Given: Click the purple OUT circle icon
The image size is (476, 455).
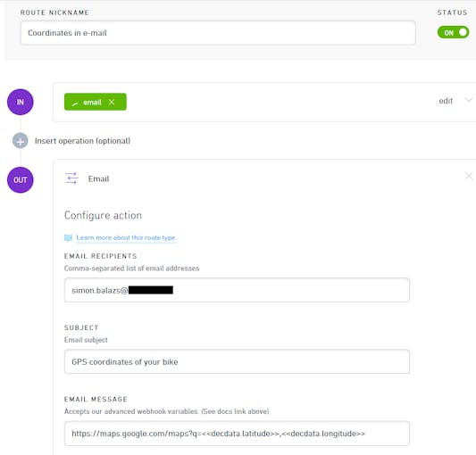Looking at the screenshot, I should (21, 180).
